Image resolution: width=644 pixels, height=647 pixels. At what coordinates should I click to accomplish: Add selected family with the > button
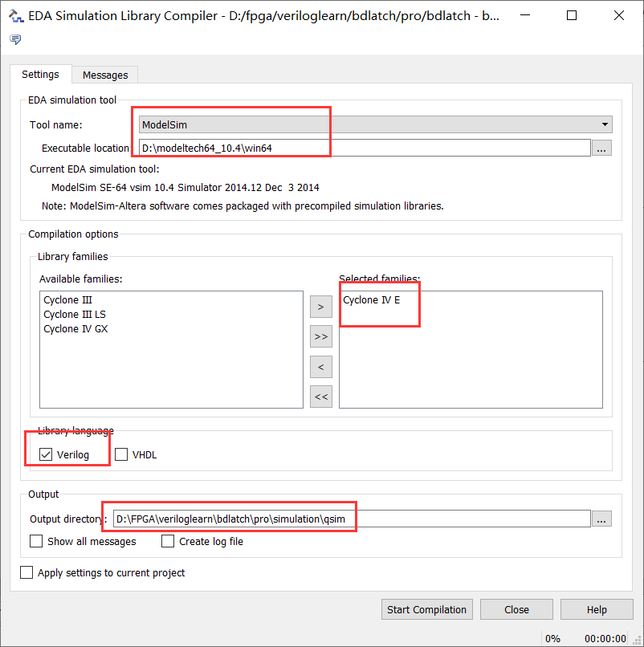[x=320, y=307]
